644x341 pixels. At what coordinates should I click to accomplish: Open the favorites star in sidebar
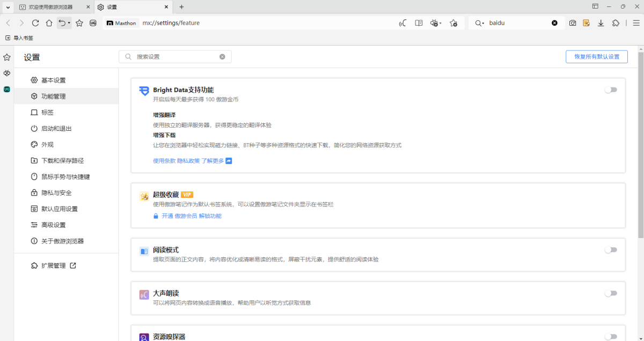[6, 57]
